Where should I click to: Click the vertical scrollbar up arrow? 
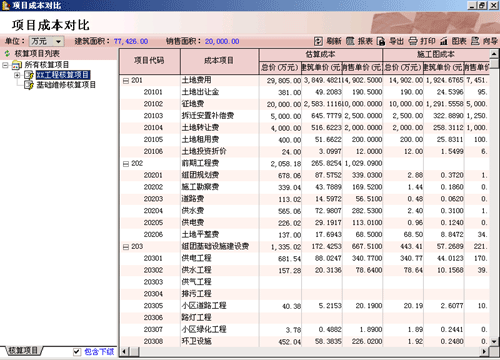pyautogui.click(x=494, y=54)
